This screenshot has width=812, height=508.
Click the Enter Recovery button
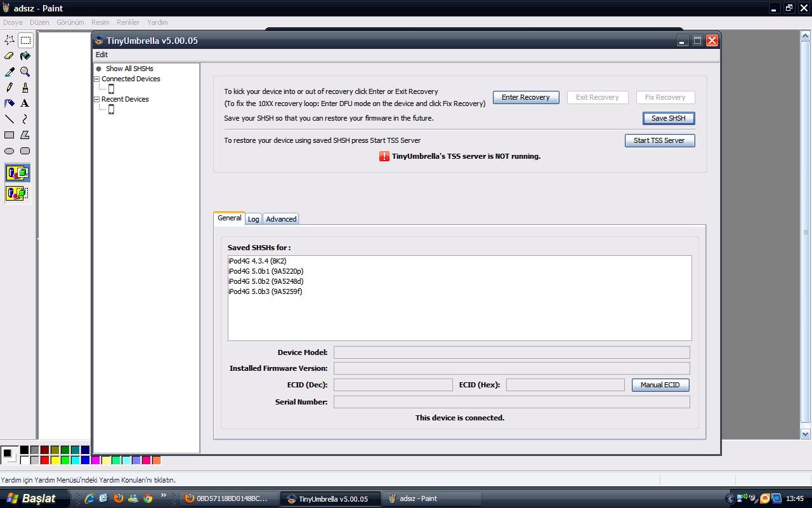click(x=526, y=97)
